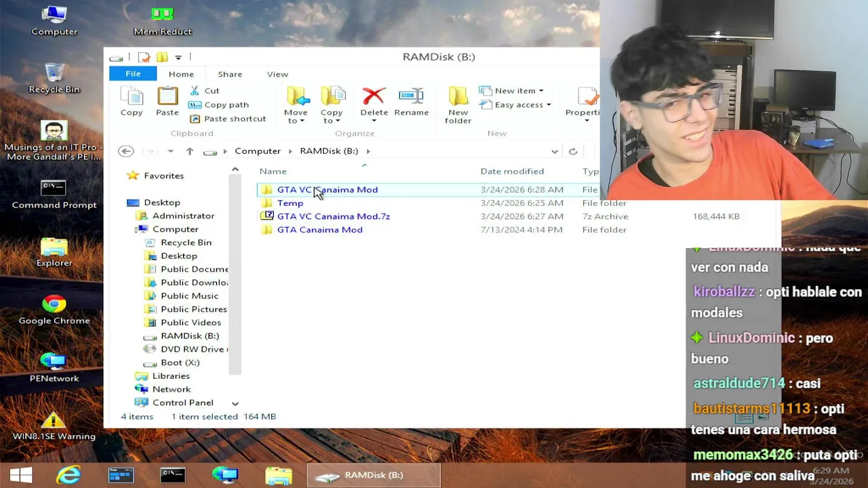Viewport: 868px width, 488px height.
Task: Open Musings of an IT Pro shortcut
Action: coord(54,140)
